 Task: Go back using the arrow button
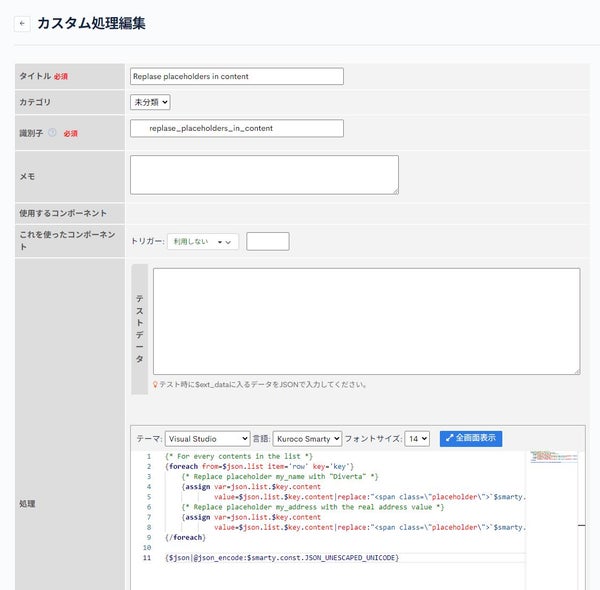(22, 24)
